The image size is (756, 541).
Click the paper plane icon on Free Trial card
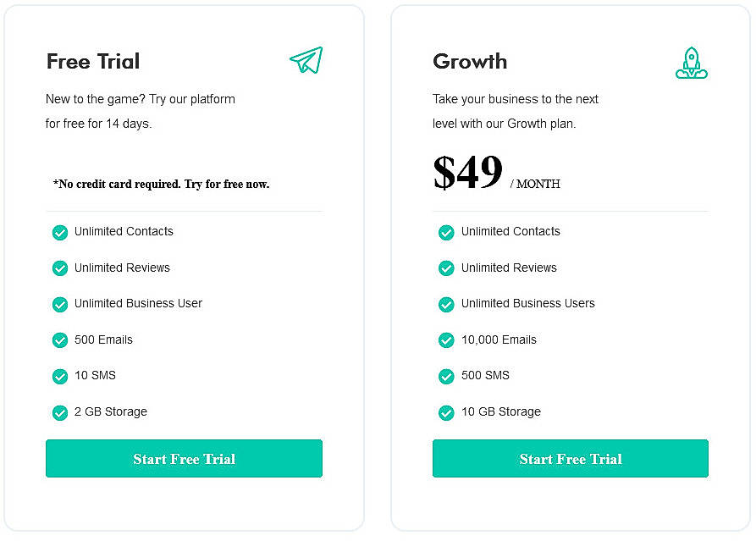(x=306, y=60)
